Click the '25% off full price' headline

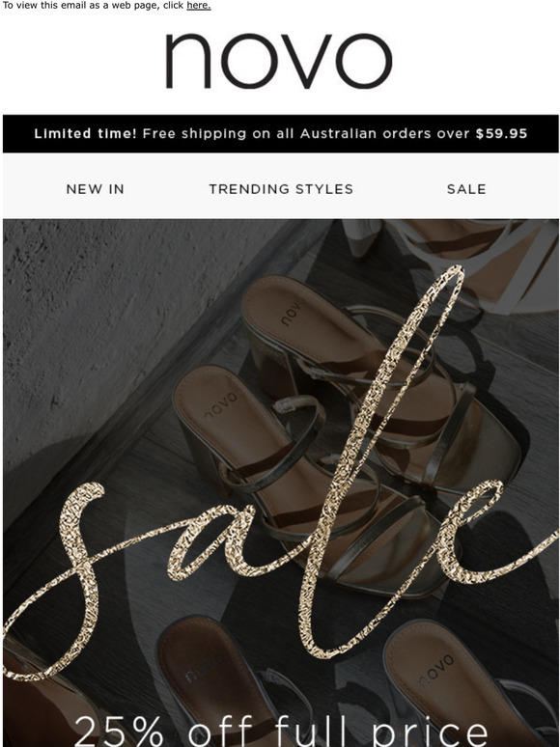coord(280,730)
